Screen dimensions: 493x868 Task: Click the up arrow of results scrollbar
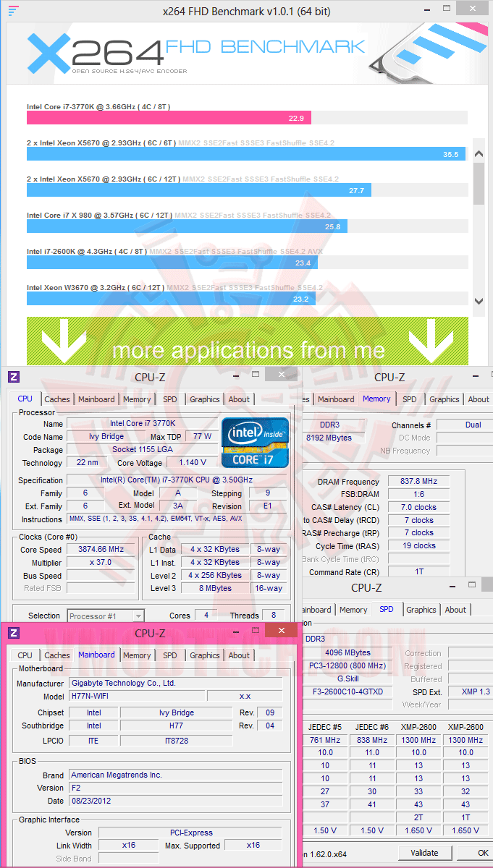(479, 153)
